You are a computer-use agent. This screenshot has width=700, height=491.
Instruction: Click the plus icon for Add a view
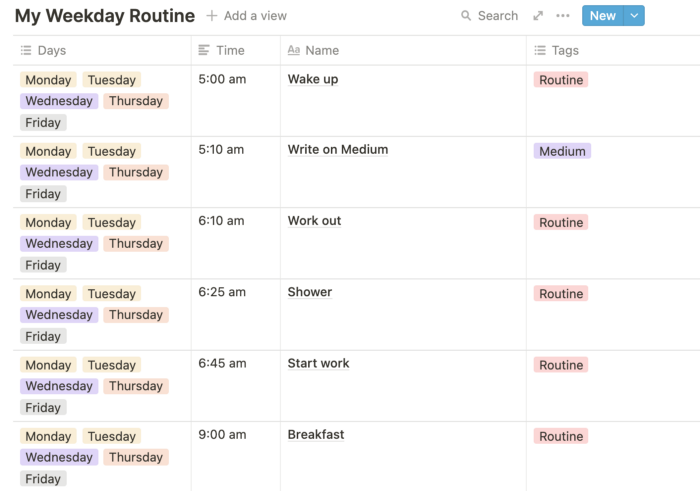212,16
